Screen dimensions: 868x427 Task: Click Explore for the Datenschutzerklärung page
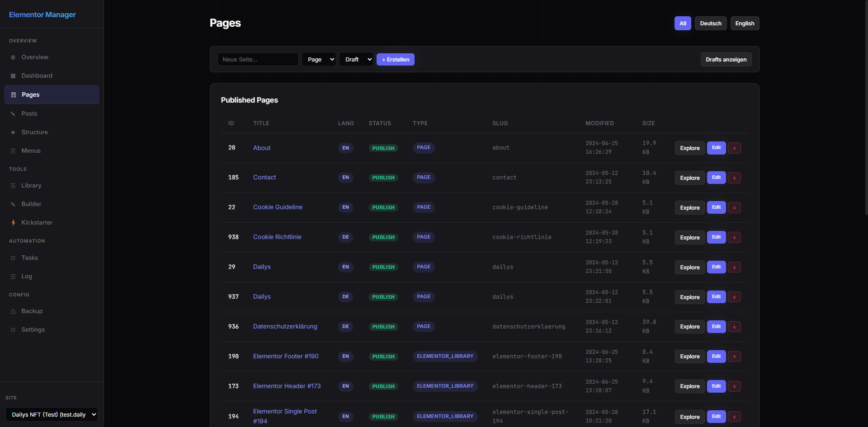click(689, 327)
